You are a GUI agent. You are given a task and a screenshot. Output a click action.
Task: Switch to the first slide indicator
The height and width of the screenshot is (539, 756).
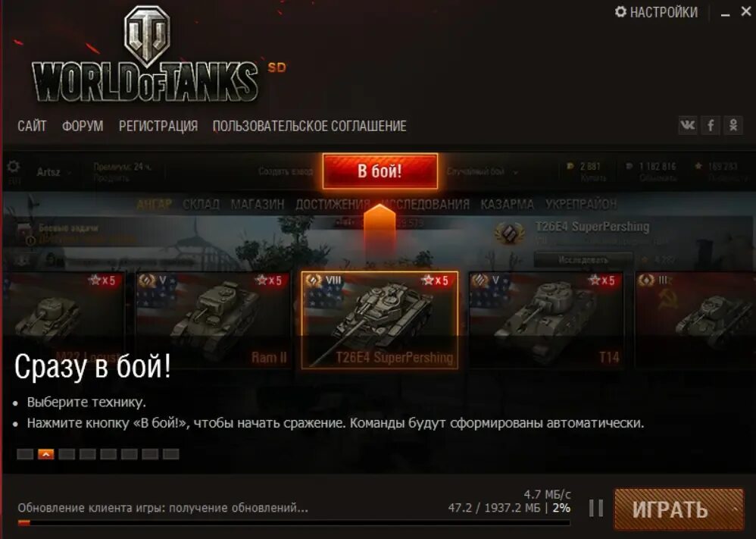(25, 454)
